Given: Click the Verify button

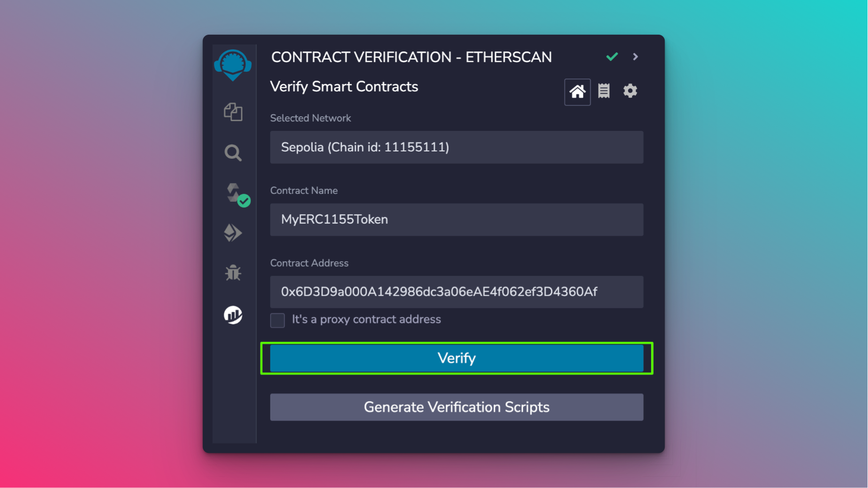Looking at the screenshot, I should (x=456, y=358).
